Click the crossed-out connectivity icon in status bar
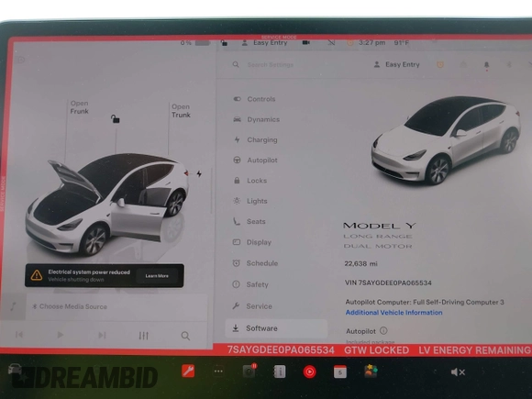 click(331, 43)
